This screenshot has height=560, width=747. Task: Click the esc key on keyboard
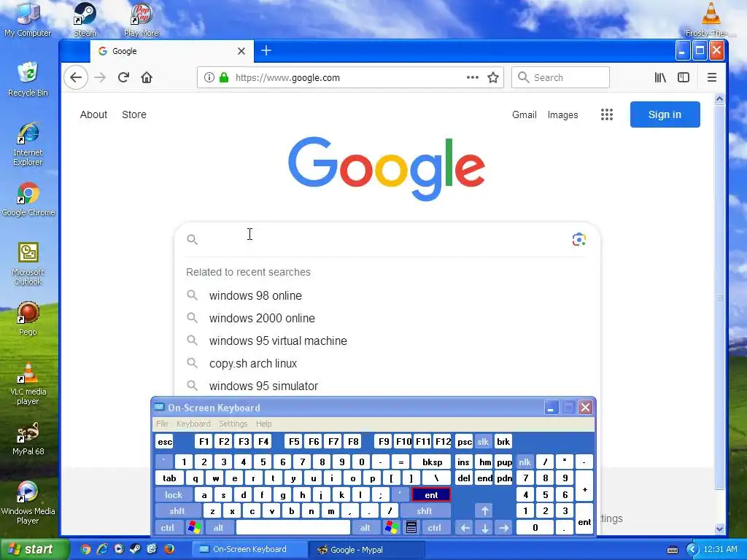click(165, 442)
